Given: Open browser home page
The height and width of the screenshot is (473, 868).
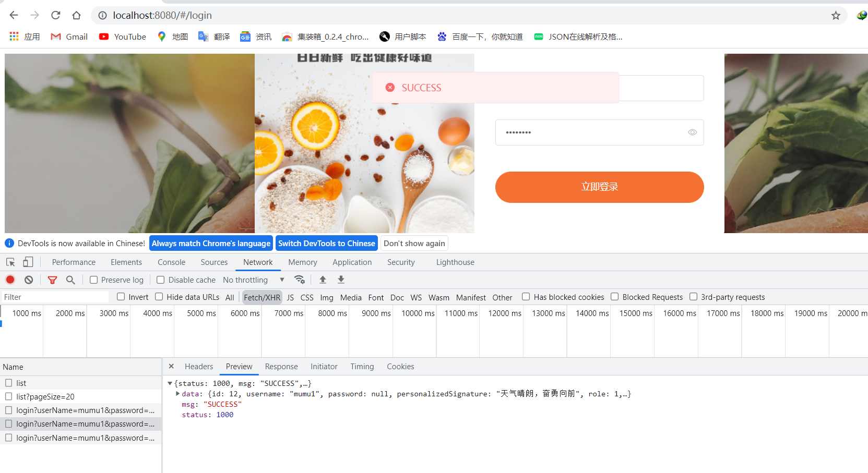Looking at the screenshot, I should (77, 15).
